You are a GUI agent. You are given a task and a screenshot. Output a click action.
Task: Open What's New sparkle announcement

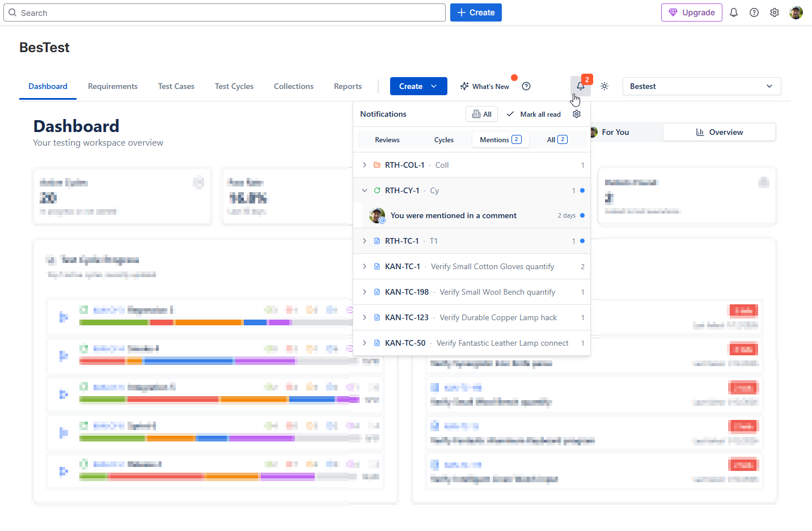(485, 86)
